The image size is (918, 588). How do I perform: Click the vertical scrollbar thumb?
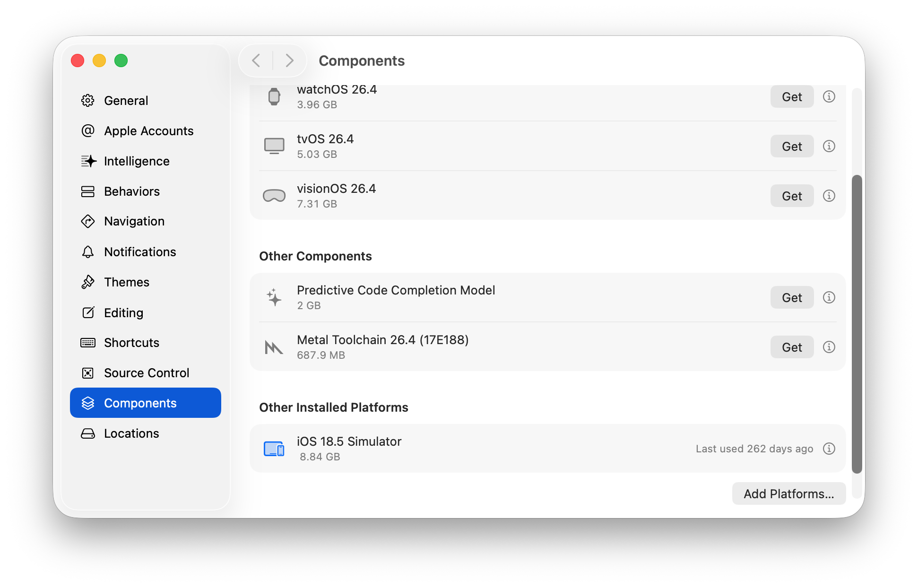click(857, 324)
